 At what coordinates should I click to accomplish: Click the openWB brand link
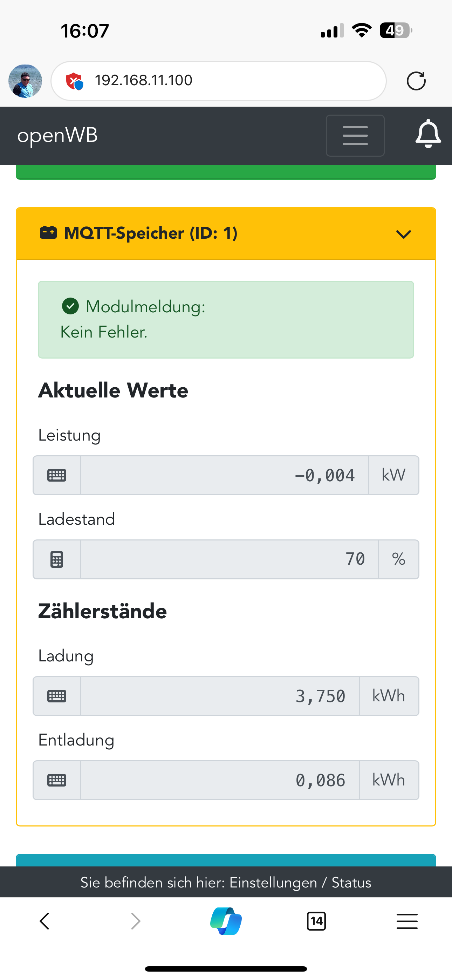tap(57, 135)
